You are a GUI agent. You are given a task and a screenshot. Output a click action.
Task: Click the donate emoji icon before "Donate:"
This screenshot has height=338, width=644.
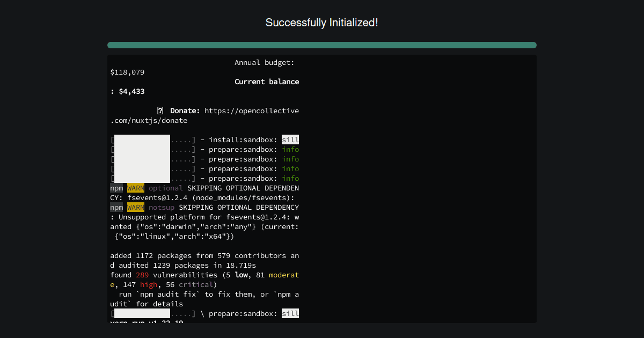[160, 110]
